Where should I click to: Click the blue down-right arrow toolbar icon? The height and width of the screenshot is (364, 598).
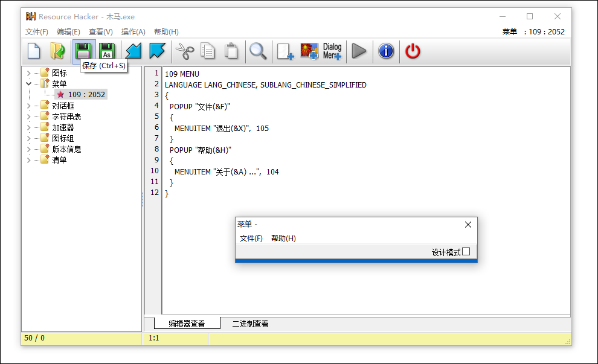(x=157, y=51)
